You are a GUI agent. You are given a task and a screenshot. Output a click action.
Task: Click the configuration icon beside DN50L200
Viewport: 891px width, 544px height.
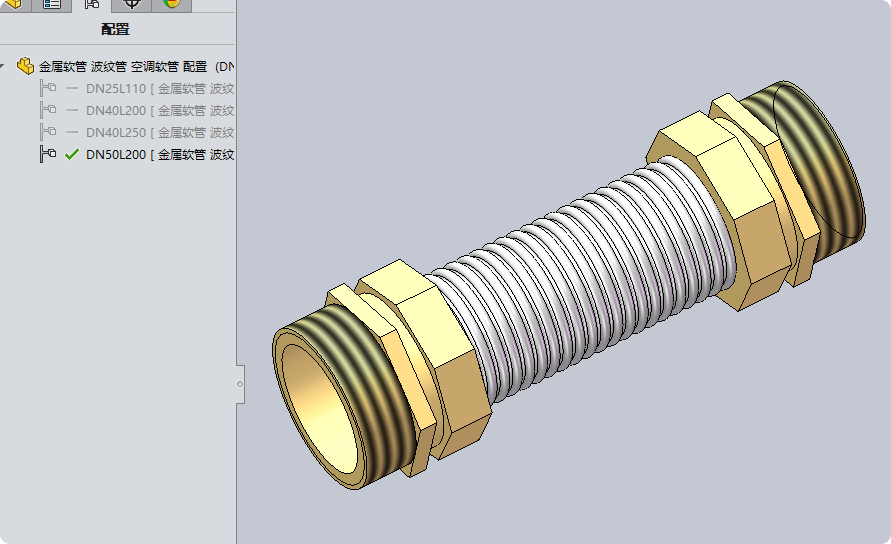pos(48,154)
